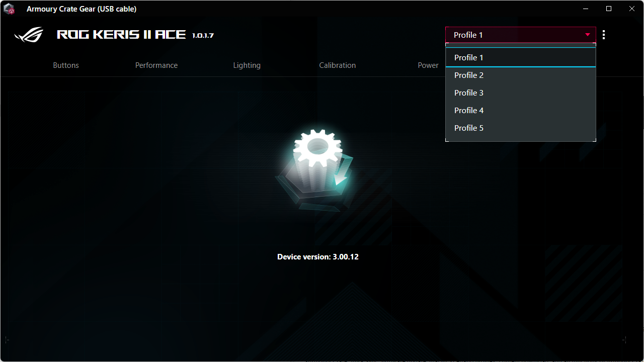Viewport: 644px width, 362px height.
Task: Click the Armoury Crate app icon in title bar
Action: tap(9, 9)
